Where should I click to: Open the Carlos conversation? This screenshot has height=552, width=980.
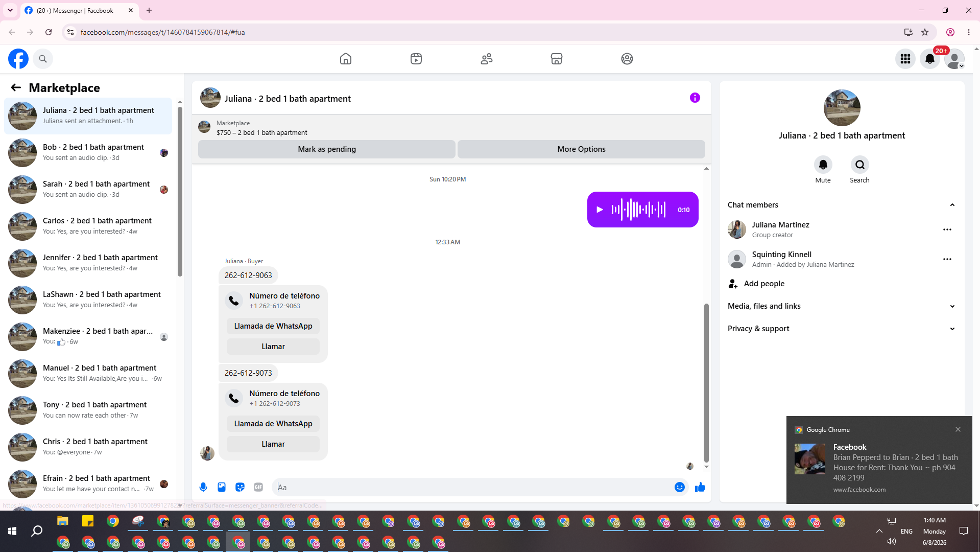click(88, 226)
